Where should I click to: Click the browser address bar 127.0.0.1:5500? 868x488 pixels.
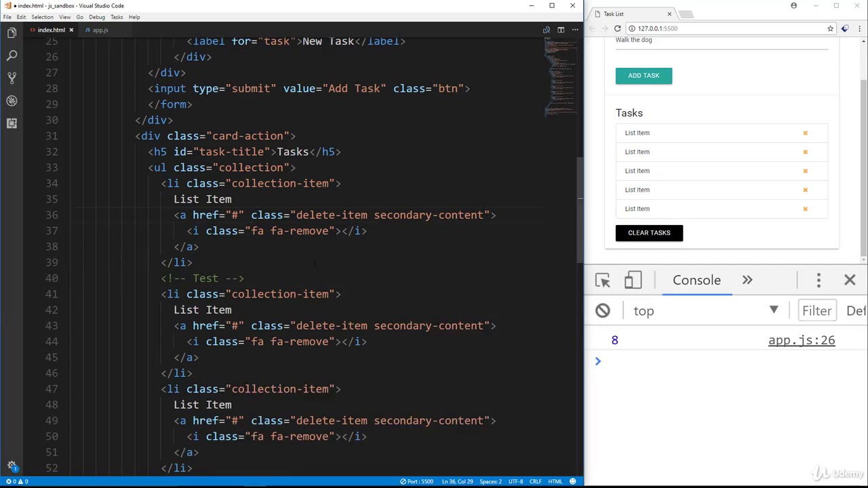(x=726, y=28)
